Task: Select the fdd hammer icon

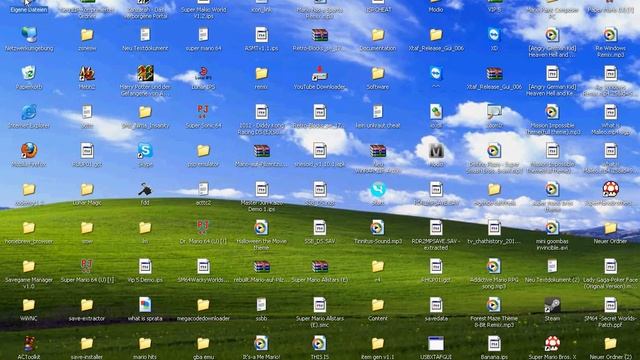Action: point(145,189)
